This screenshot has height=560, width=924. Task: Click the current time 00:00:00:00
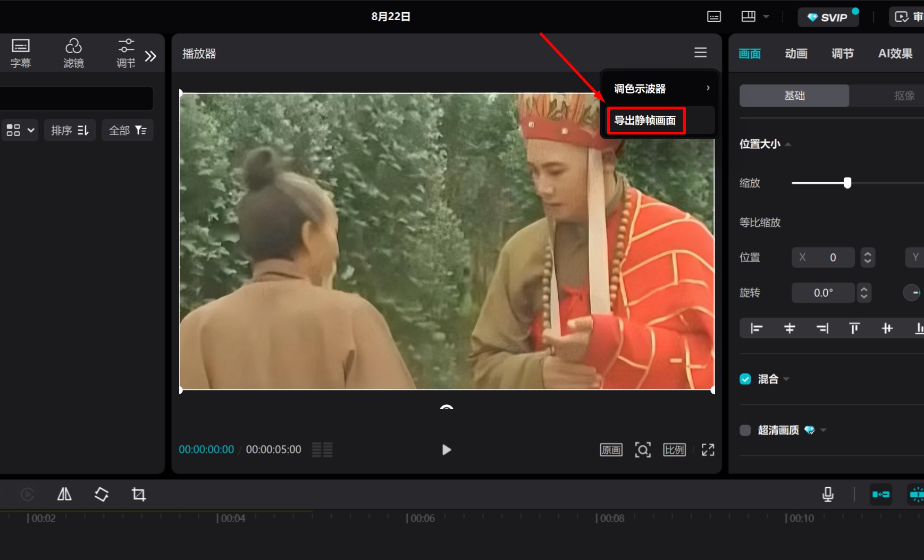(x=206, y=449)
